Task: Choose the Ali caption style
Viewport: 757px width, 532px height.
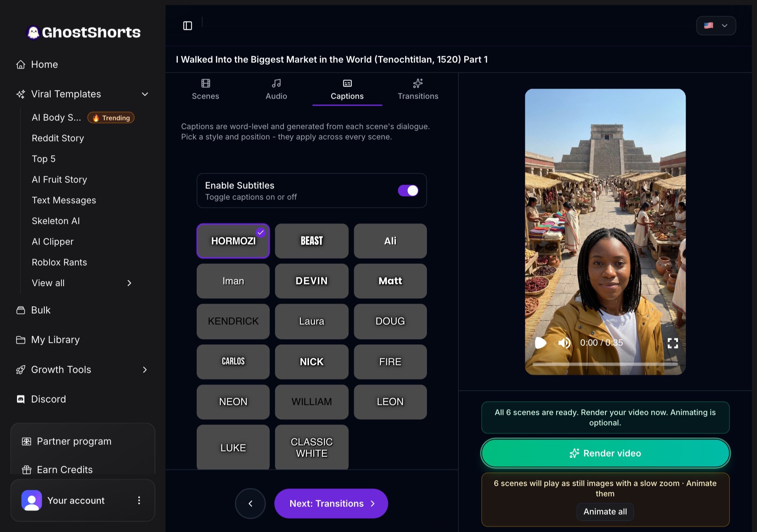Action: click(x=390, y=241)
